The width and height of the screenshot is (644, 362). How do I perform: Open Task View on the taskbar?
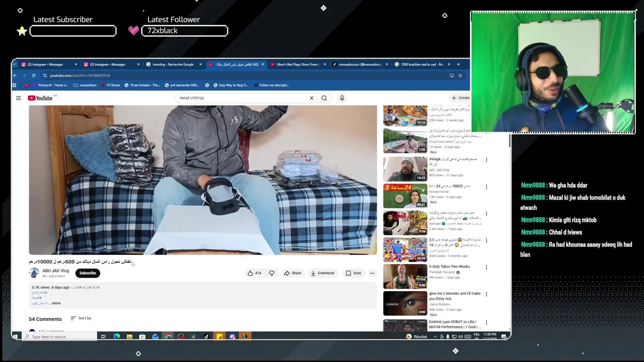click(103, 337)
